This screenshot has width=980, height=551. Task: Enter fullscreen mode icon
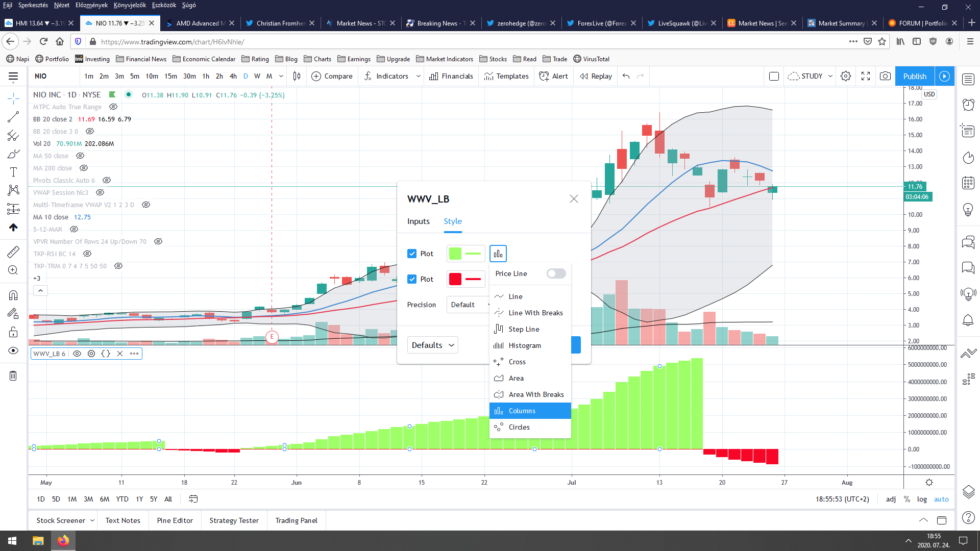click(866, 76)
